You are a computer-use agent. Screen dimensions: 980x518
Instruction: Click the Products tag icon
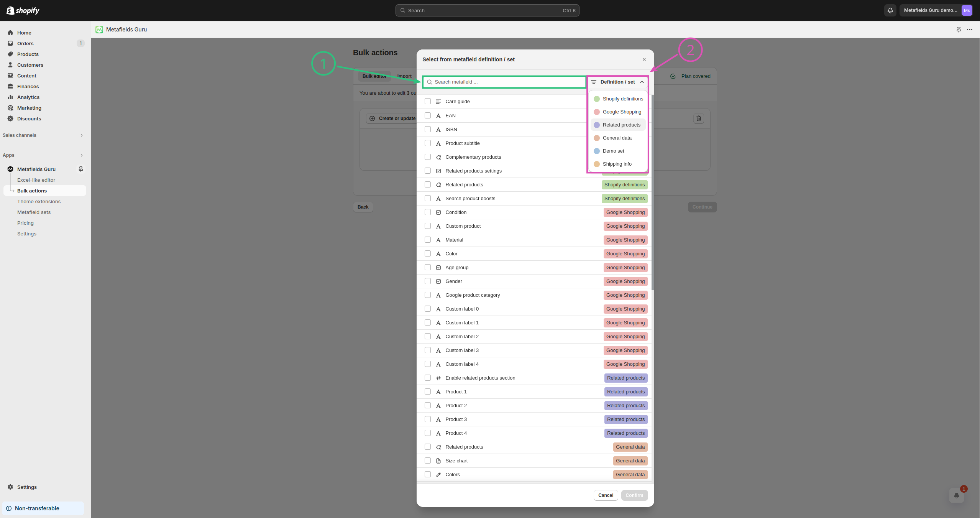pyautogui.click(x=10, y=54)
